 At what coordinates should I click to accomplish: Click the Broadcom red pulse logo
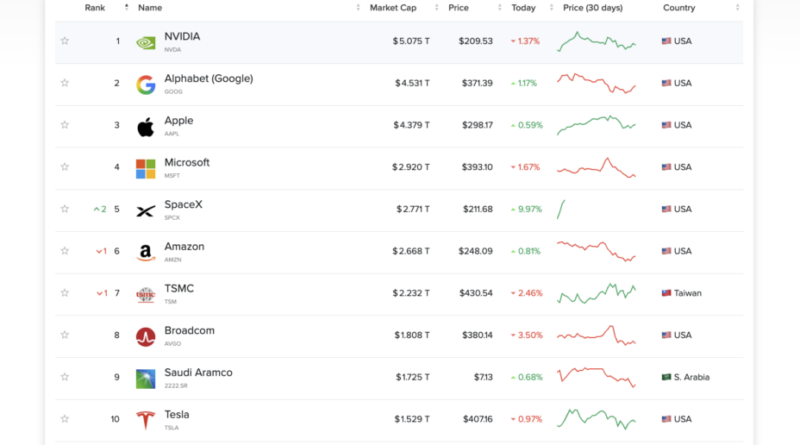click(x=145, y=337)
